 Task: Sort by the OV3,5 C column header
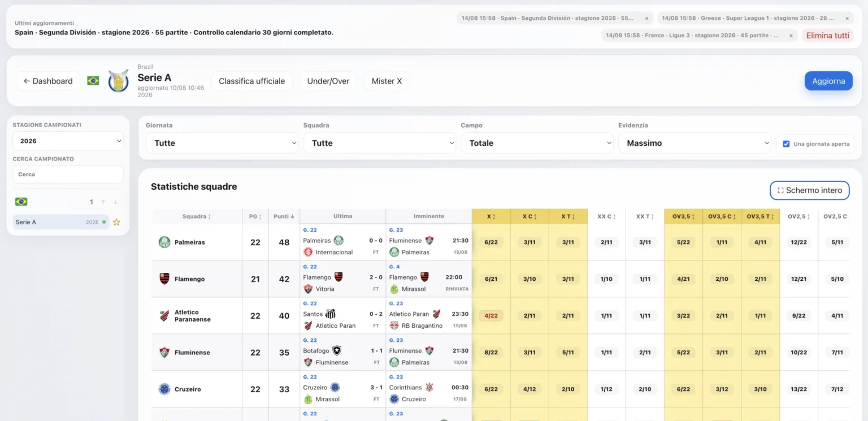tap(722, 216)
